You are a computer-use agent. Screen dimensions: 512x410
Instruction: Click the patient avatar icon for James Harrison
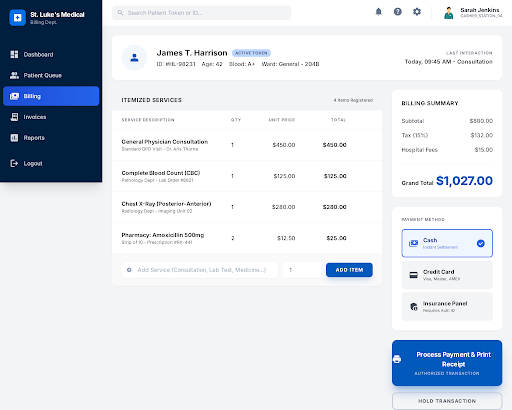click(x=134, y=58)
